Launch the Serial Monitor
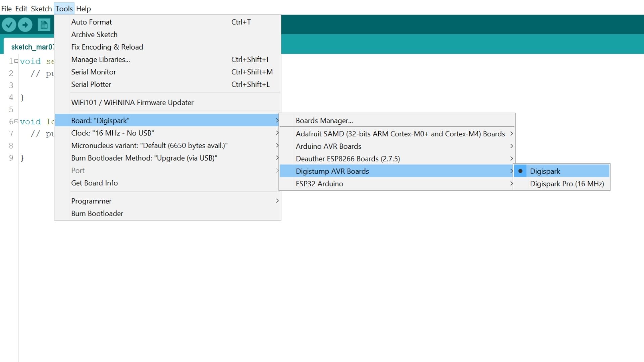 click(167, 72)
